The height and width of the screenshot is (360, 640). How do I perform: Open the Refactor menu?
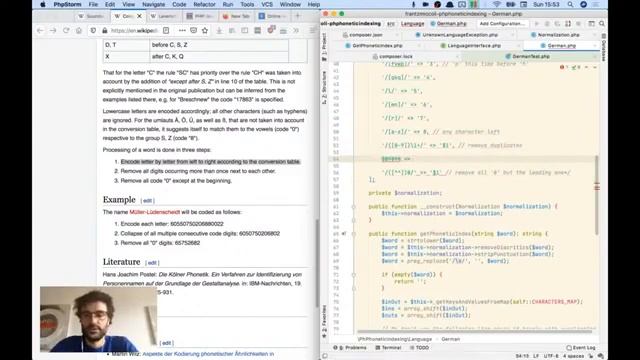[x=204, y=4]
